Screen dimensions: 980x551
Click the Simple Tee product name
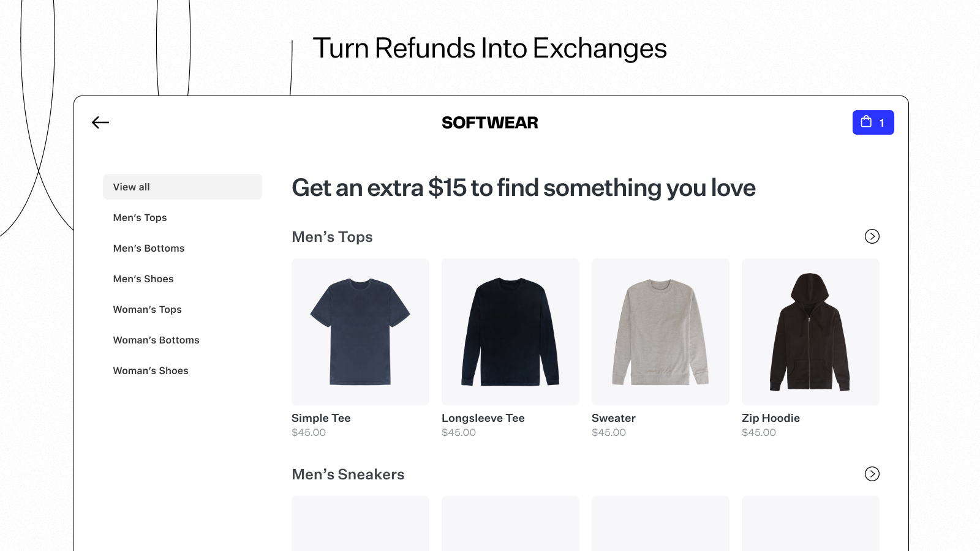pos(321,418)
